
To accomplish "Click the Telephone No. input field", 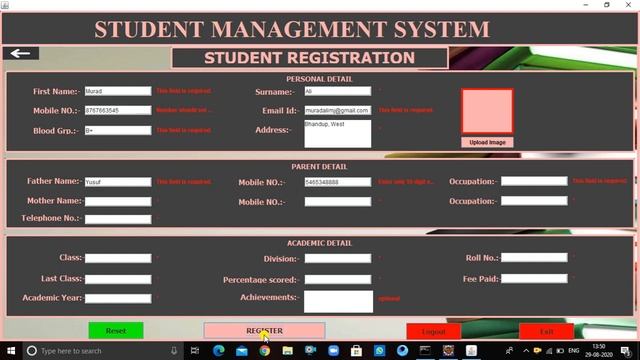I will point(118,219).
